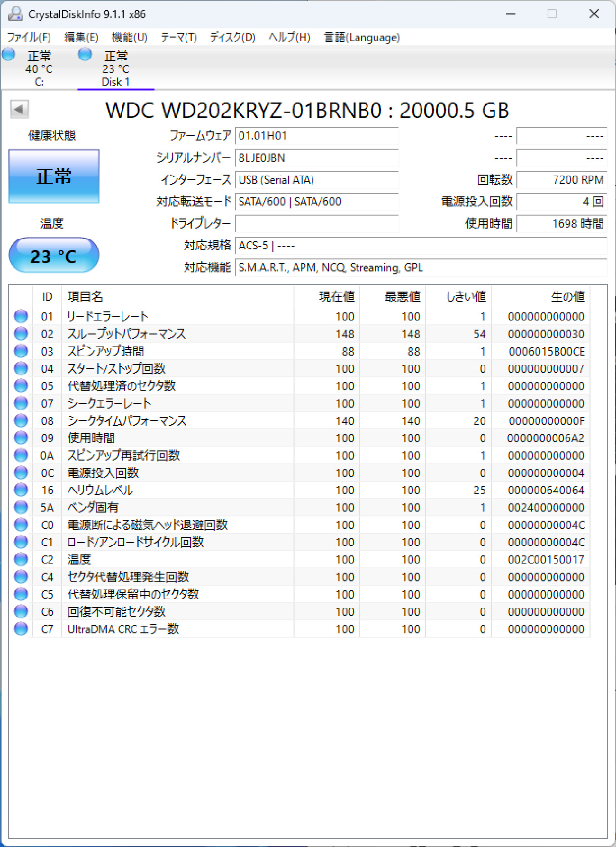
Task: Click the 最悪値 column header
Action: point(392,296)
